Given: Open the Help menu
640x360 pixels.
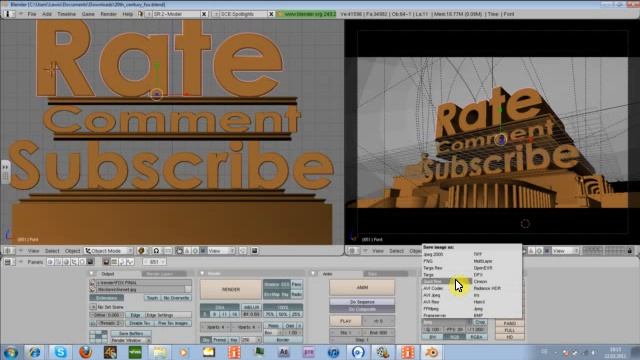Looking at the screenshot, I should tap(128, 14).
